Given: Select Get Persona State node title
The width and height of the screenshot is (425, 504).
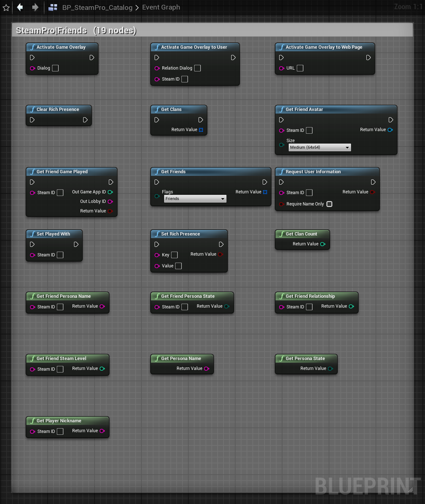Looking at the screenshot, I should pyautogui.click(x=305, y=358).
